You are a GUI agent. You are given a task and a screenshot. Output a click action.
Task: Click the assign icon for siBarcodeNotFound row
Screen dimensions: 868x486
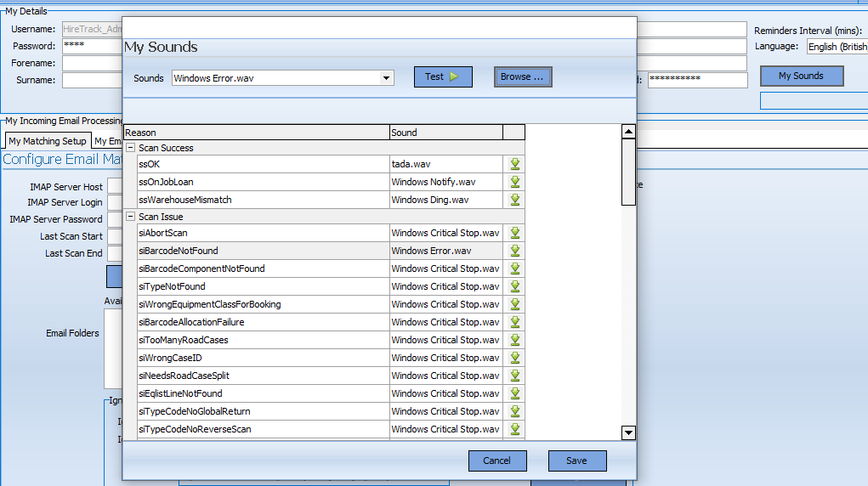514,251
